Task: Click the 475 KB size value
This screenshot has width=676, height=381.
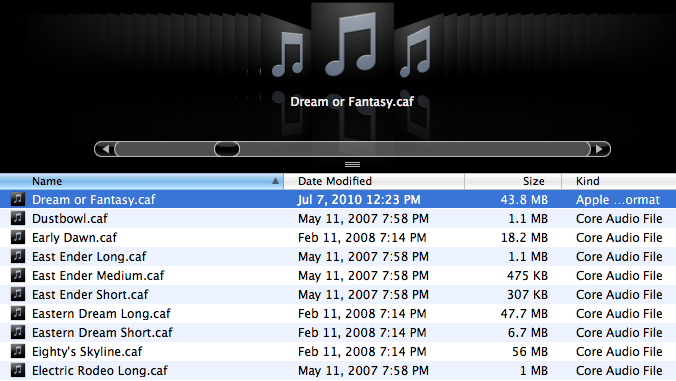Action: tap(527, 275)
